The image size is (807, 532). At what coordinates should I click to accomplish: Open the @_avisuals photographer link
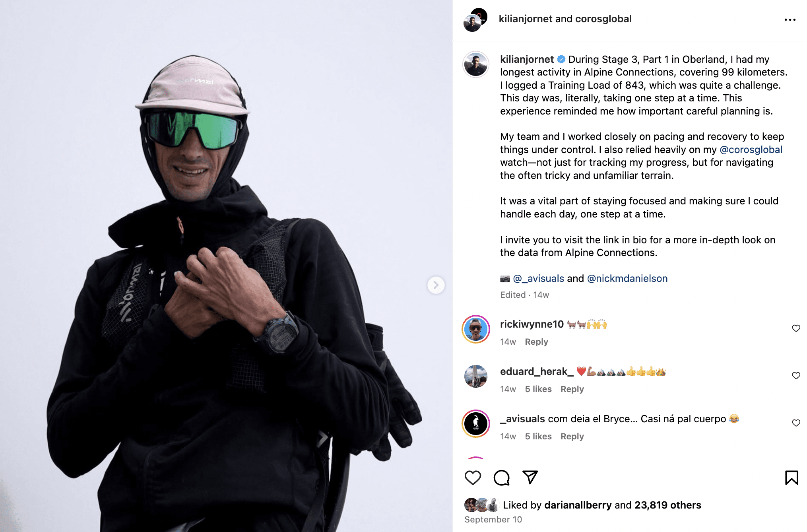point(538,278)
